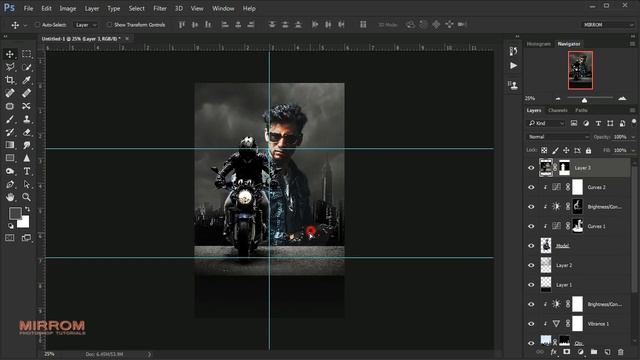Create new adjustment layer icon
640x360 pixels.
580,352
